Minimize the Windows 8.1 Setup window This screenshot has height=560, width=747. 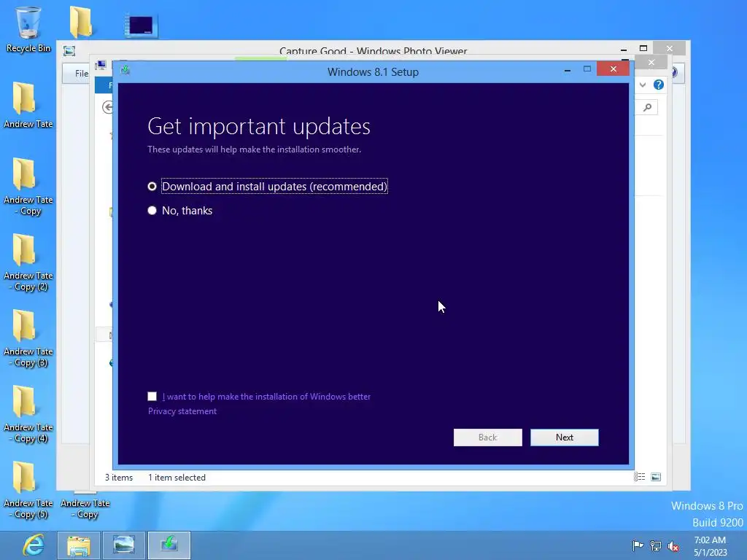[x=567, y=70]
